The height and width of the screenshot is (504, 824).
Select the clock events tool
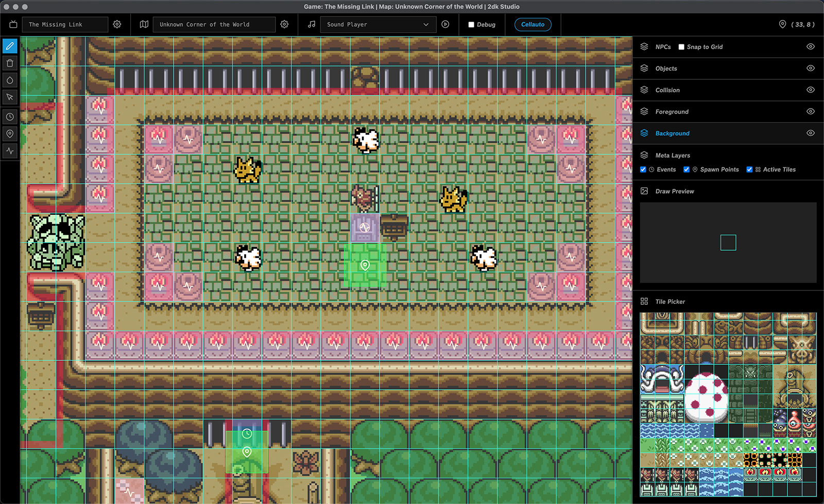click(10, 117)
